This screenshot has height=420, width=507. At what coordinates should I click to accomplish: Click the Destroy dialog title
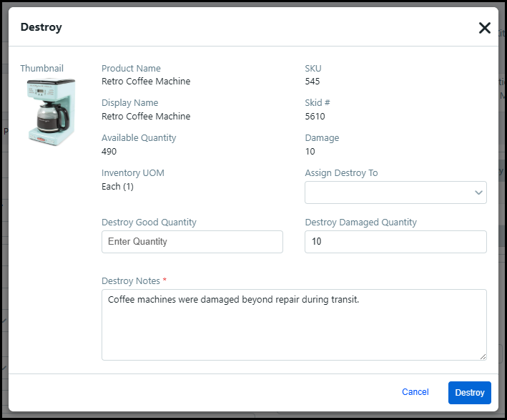click(41, 27)
